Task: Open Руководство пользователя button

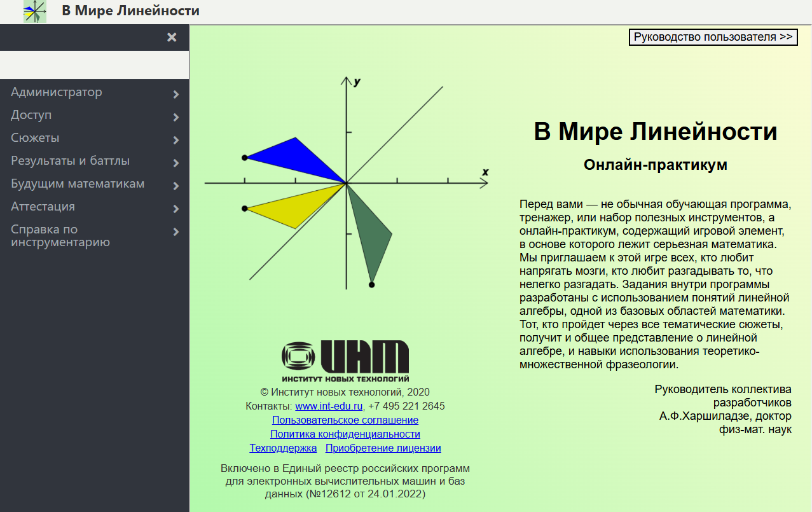Action: coord(713,37)
